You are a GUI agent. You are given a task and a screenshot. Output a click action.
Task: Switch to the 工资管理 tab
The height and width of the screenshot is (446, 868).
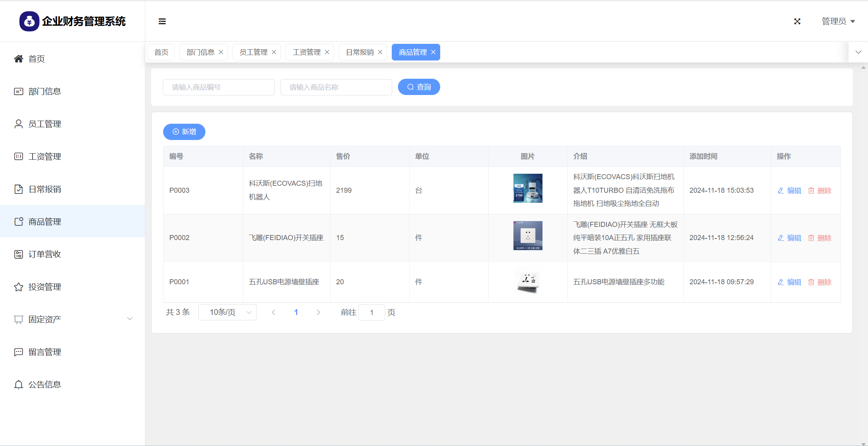(x=307, y=52)
